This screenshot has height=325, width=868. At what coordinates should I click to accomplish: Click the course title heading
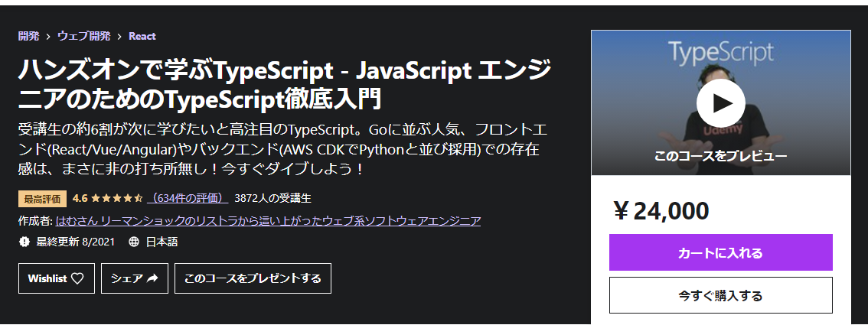click(285, 85)
